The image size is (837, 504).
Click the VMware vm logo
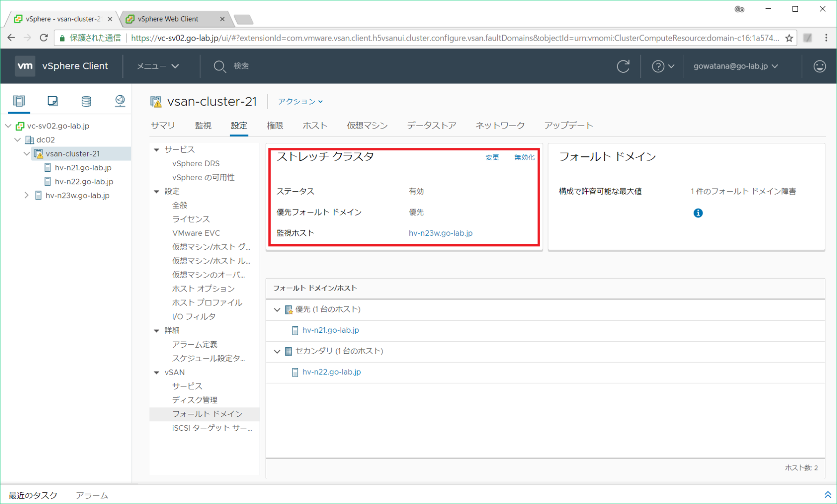click(x=25, y=66)
